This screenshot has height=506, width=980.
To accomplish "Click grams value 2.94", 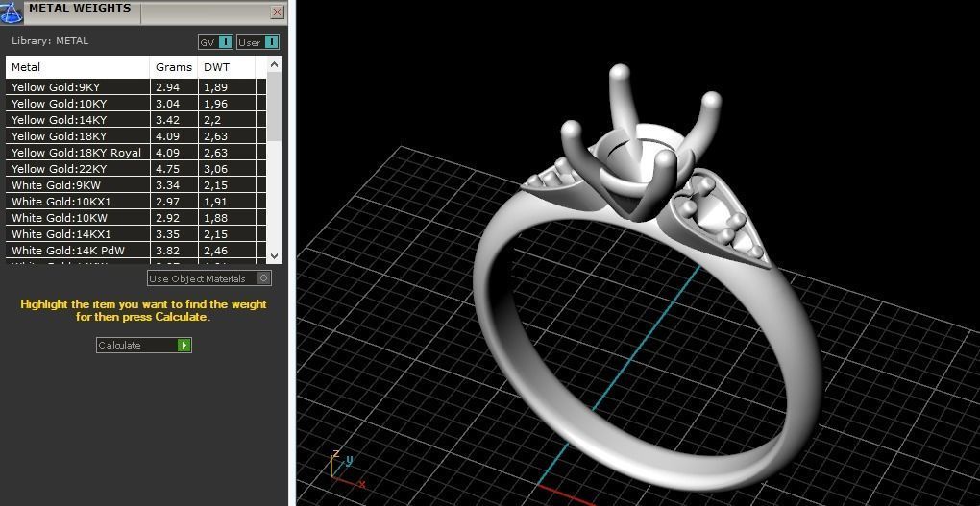I will click(x=167, y=86).
